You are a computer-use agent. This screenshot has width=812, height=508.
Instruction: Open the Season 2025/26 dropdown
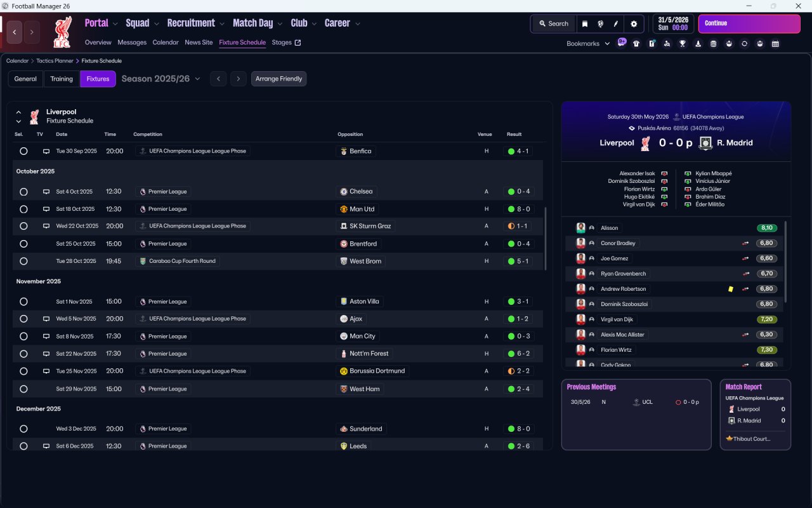(x=160, y=79)
